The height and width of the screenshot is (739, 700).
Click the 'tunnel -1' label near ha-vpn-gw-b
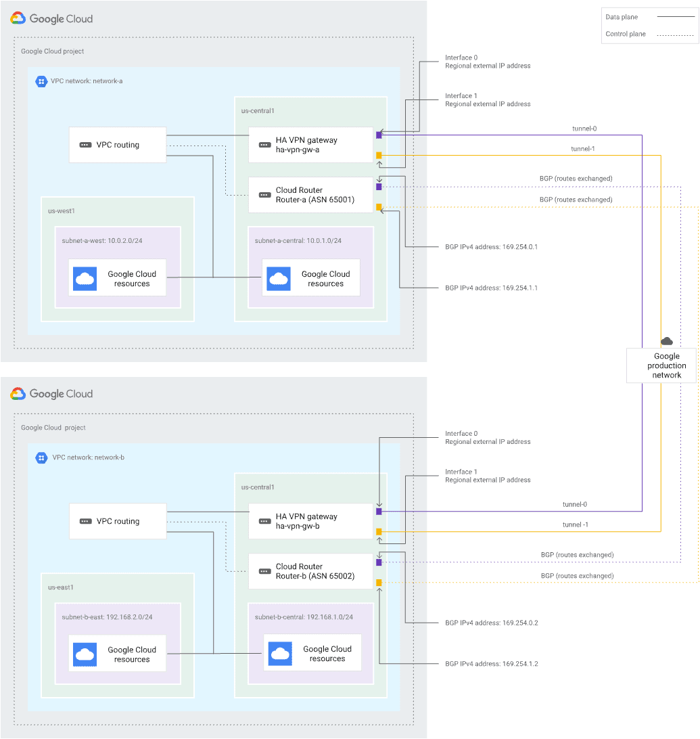[575, 524]
